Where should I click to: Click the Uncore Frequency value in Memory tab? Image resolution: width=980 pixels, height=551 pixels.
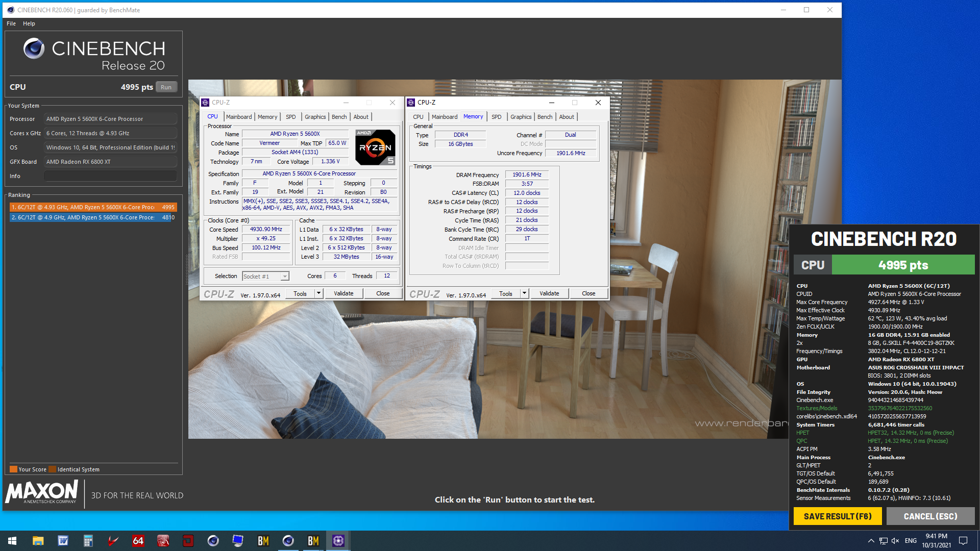[571, 153]
